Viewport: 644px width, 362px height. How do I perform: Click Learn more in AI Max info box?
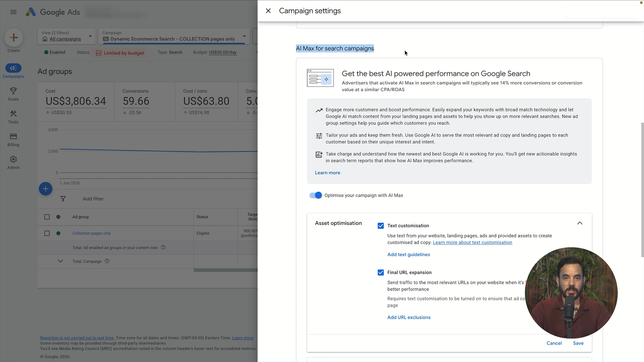click(327, 173)
